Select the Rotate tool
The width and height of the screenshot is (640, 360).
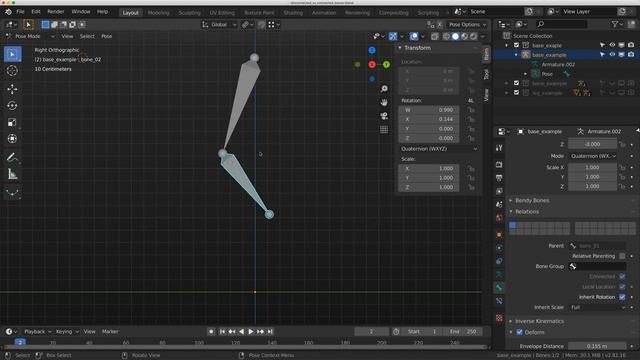12,106
